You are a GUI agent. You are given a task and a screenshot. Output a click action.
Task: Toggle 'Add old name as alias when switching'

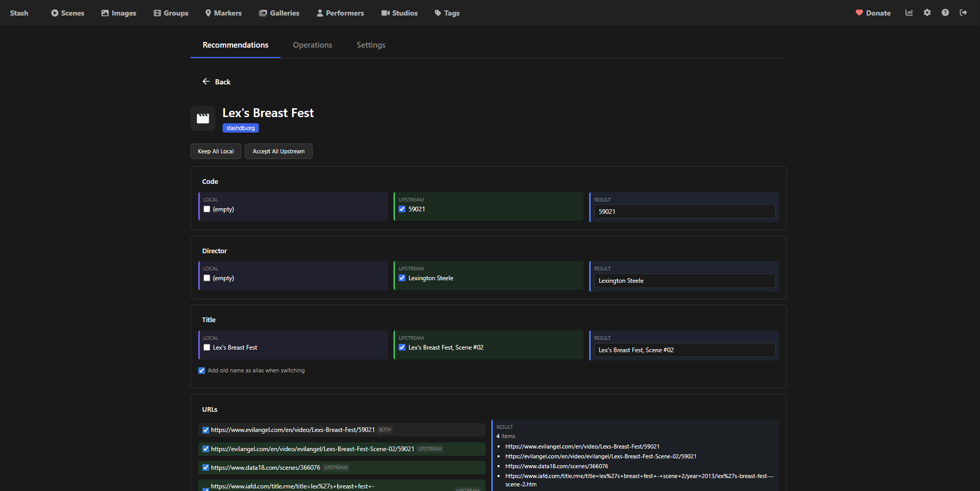click(202, 371)
